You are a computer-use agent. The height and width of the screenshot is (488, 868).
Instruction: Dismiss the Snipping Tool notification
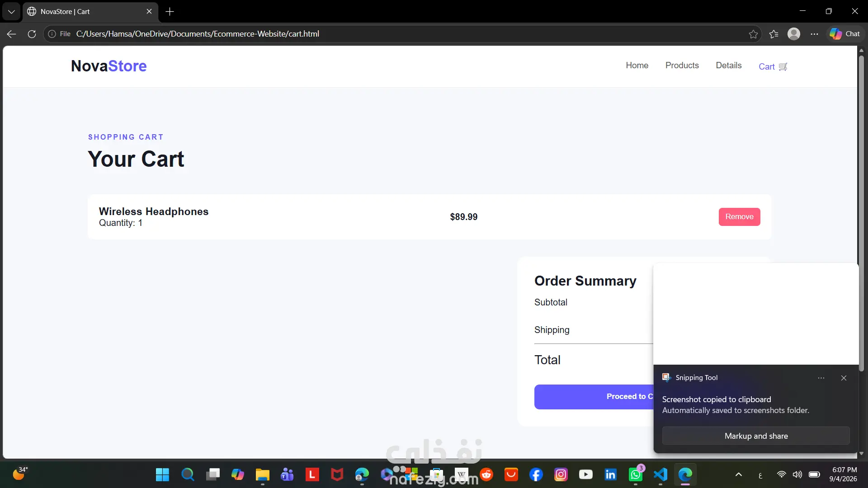[844, 378]
